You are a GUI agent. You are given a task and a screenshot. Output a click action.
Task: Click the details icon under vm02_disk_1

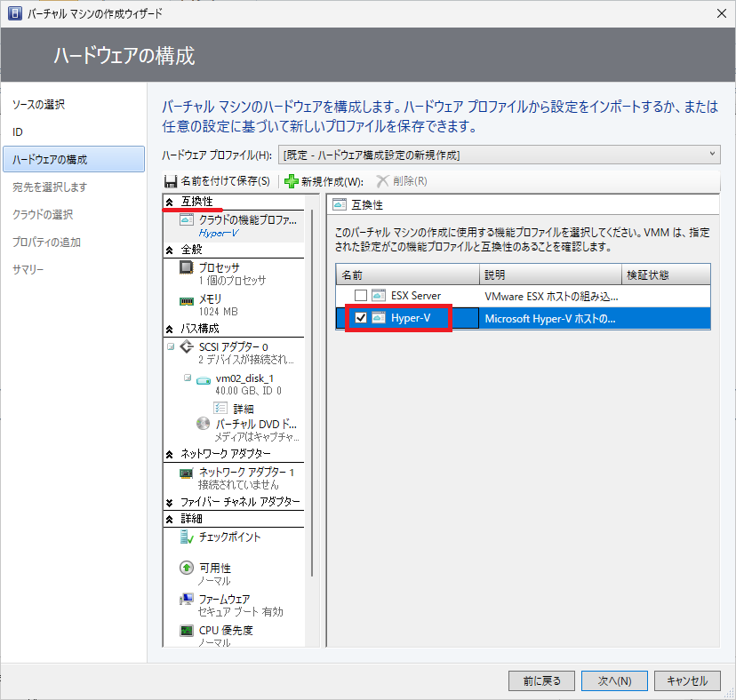[x=220, y=408]
